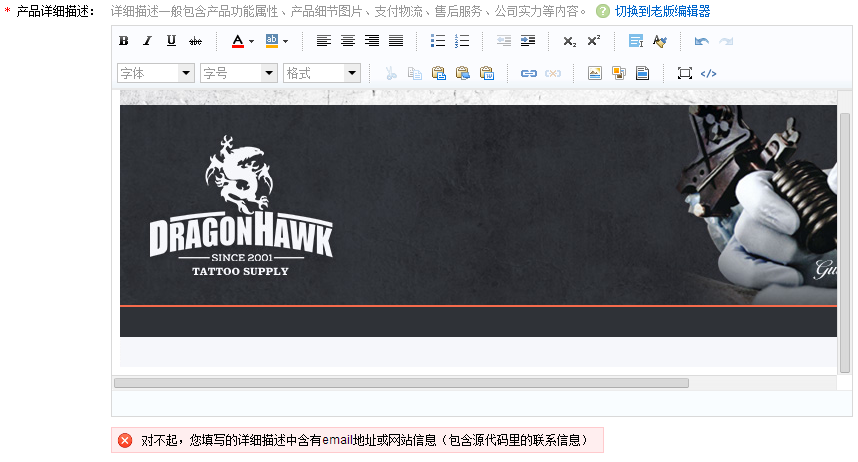Apply the ab background highlight color
858x462 pixels.
pyautogui.click(x=272, y=41)
